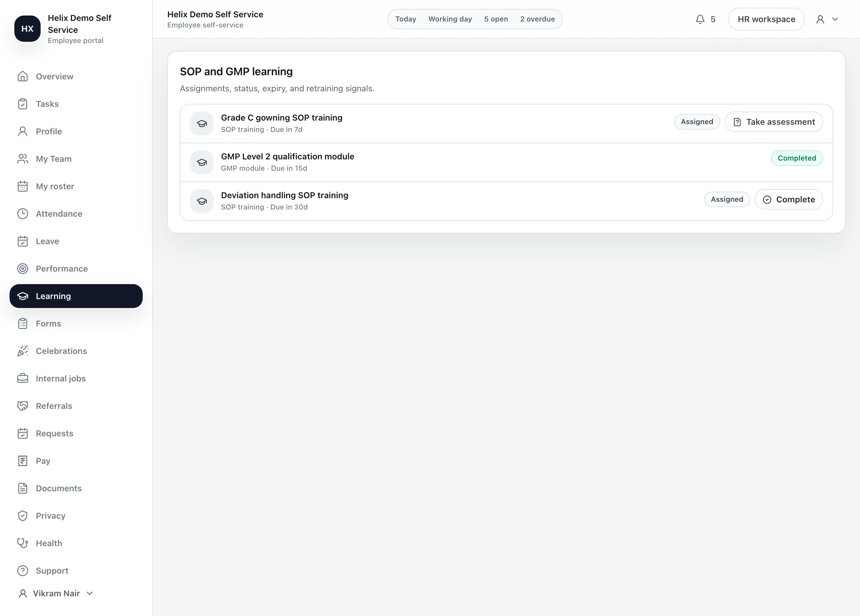860x616 pixels.
Task: Click the Celebrations party popper icon
Action: [23, 351]
